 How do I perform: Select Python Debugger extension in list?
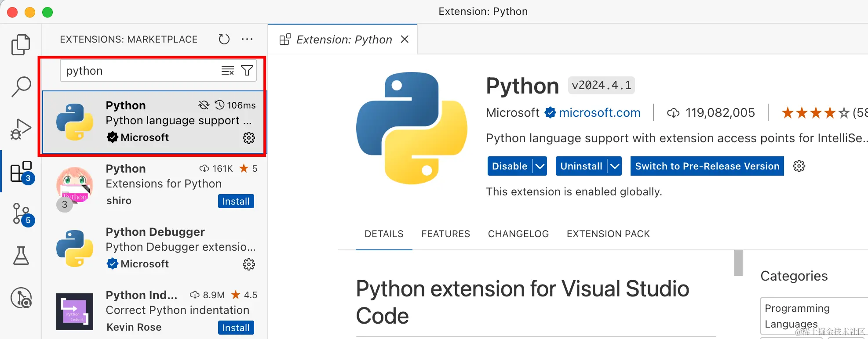pos(155,248)
